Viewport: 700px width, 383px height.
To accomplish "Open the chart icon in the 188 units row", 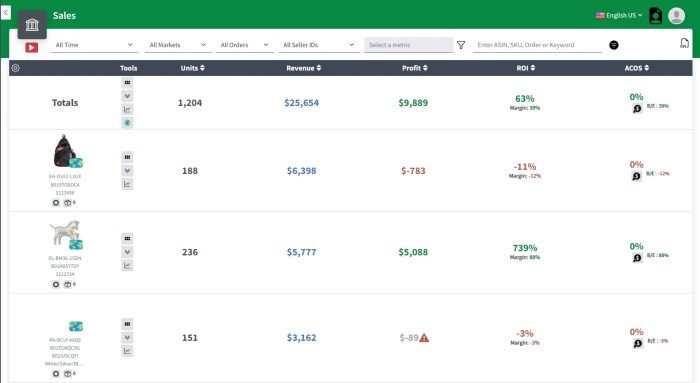I will click(127, 184).
